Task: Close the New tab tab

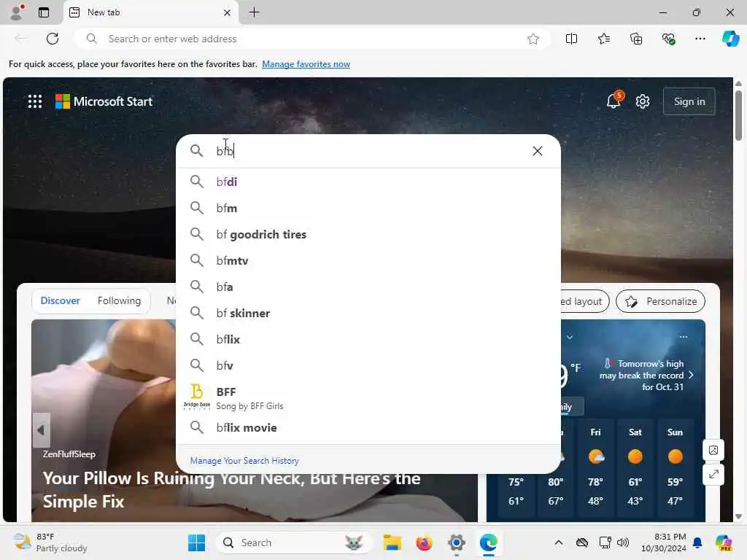Action: (228, 13)
